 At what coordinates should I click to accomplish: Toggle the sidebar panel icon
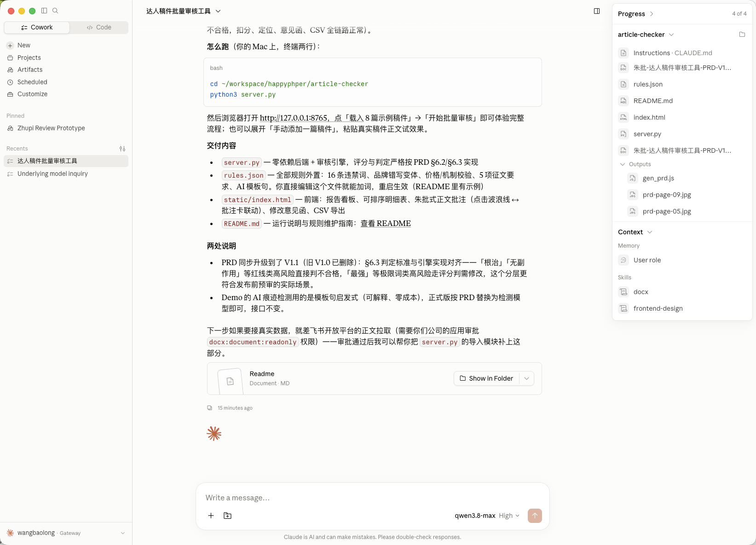tap(44, 11)
